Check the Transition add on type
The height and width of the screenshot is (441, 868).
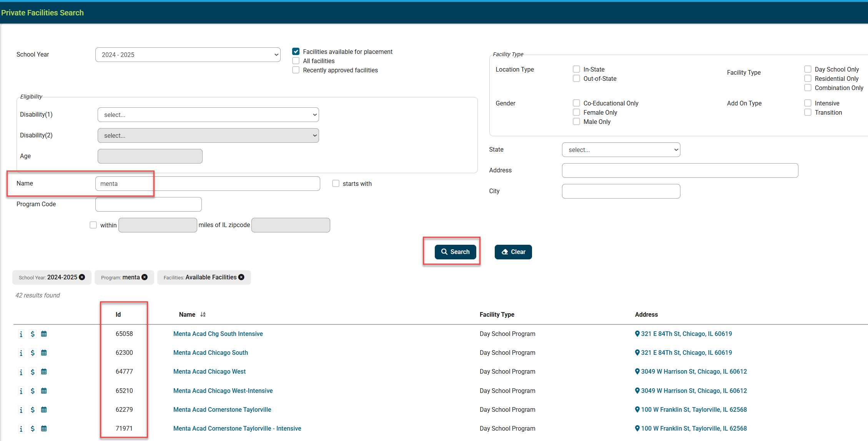coord(808,112)
